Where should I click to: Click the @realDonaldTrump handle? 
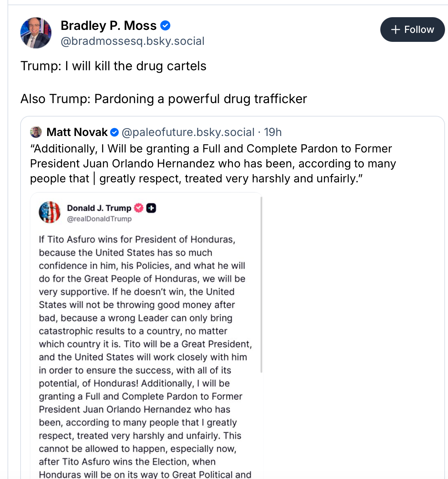(99, 219)
